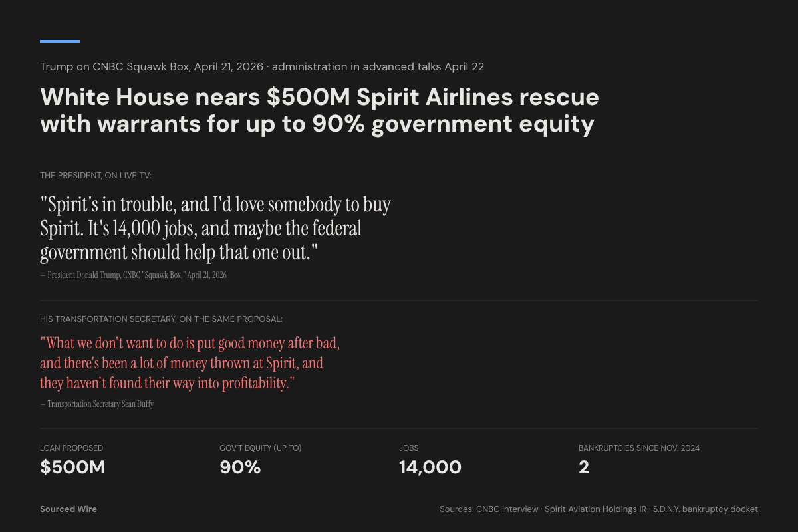Screen dimensions: 798x532
Task: Click the "HIS TRANSPORTATION SECRETARY" label
Action: click(161, 319)
